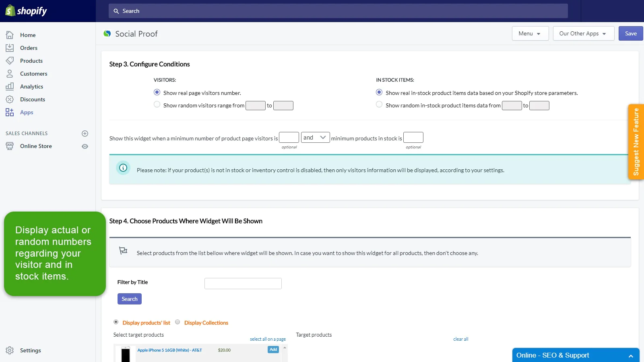Open the 'and' condition dropdown

[315, 138]
